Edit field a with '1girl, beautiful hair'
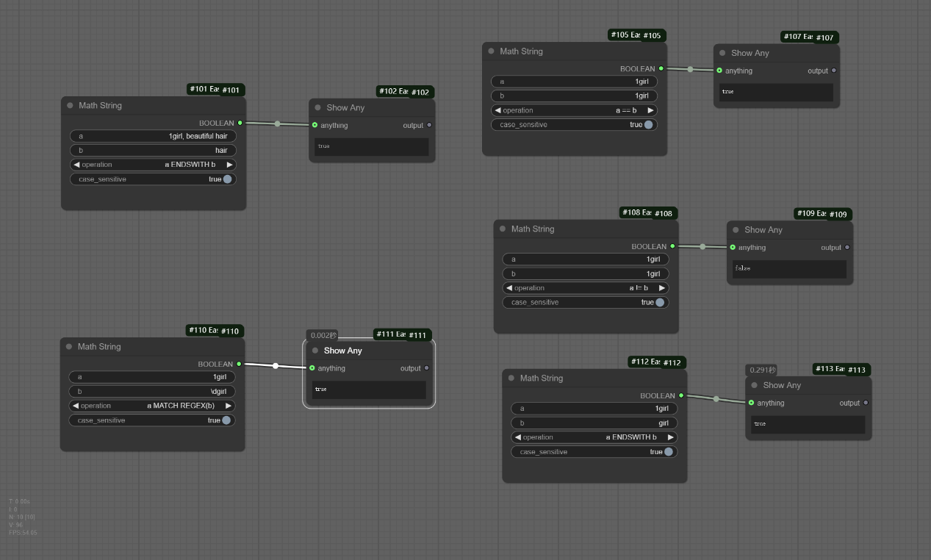Viewport: 931px width, 560px height. point(153,136)
